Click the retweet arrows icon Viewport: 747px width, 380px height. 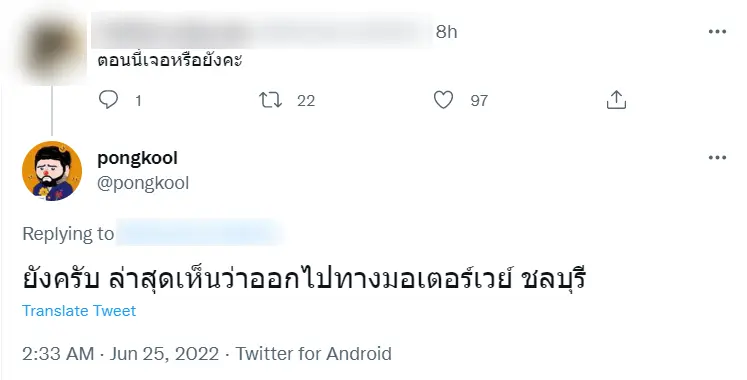click(x=270, y=100)
